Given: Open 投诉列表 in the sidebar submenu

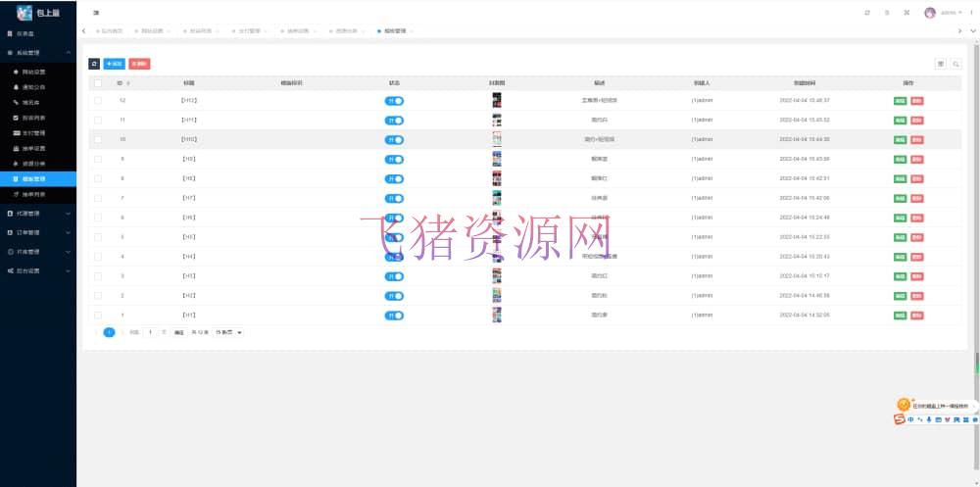Looking at the screenshot, I should click(x=38, y=118).
